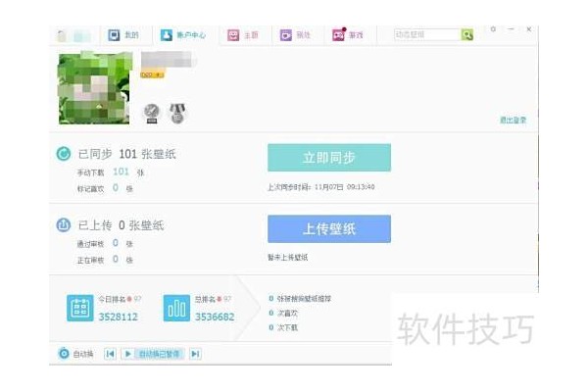Screen dimensions: 588x392
Task: Click the calendar icon for 今日排名
Action: point(80,308)
